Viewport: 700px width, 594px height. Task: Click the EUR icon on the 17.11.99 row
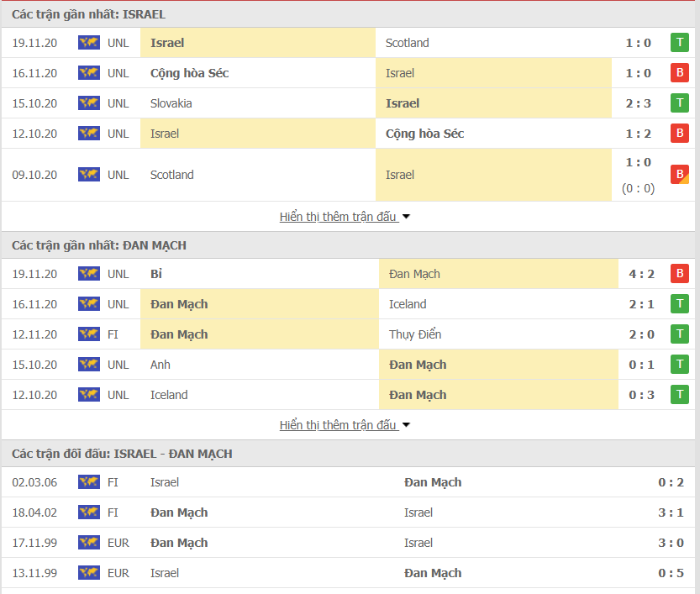point(88,543)
